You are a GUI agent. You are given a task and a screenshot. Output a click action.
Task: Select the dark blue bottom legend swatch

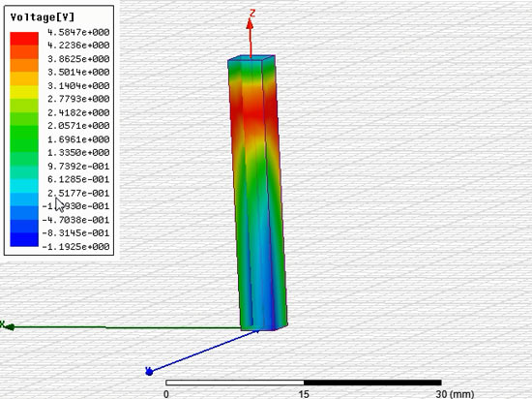tap(24, 239)
